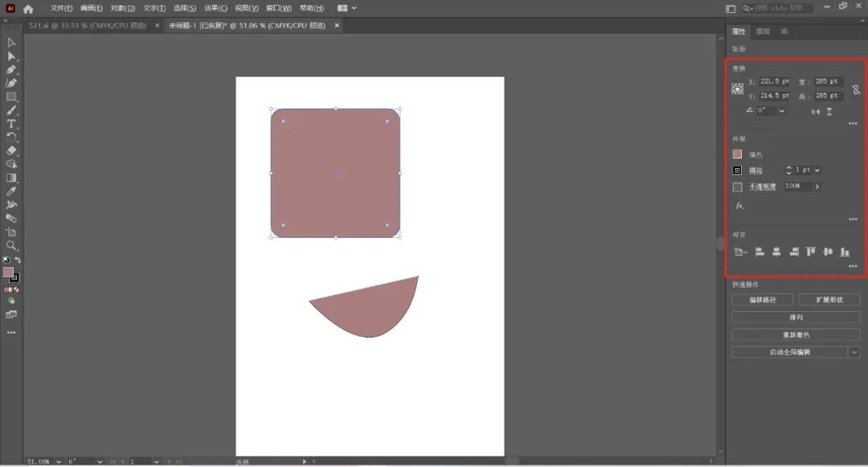Swap fill and stroke colors in toolbar

(18, 260)
